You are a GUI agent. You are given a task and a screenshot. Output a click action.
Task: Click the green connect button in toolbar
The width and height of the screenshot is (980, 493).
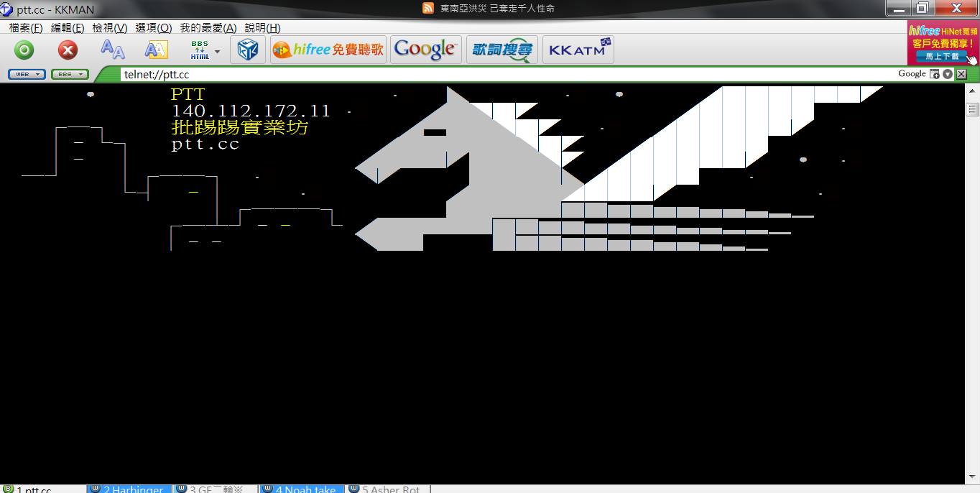tap(24, 50)
